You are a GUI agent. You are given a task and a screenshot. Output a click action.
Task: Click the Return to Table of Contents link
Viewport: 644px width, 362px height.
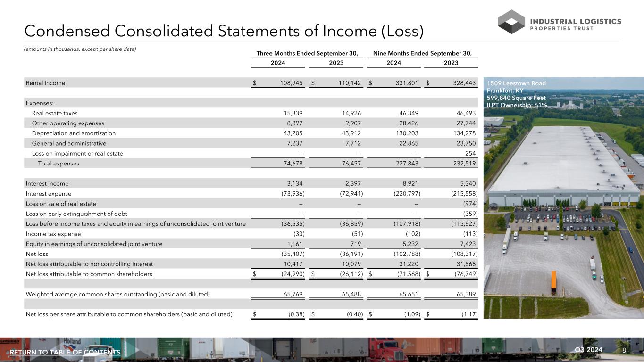(65, 353)
